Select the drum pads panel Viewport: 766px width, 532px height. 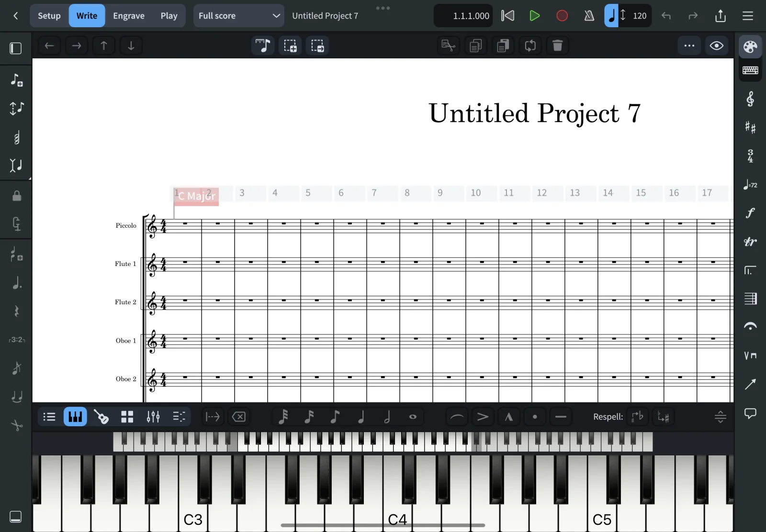click(x=127, y=417)
